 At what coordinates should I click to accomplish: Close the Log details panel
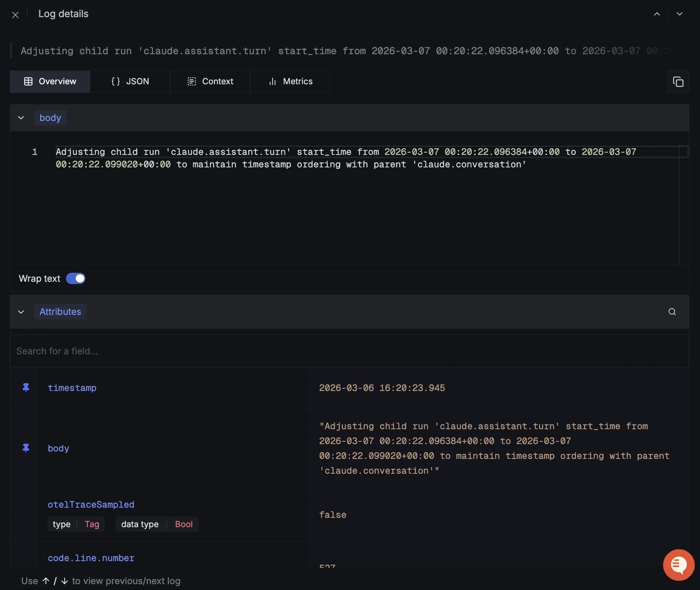pos(15,15)
